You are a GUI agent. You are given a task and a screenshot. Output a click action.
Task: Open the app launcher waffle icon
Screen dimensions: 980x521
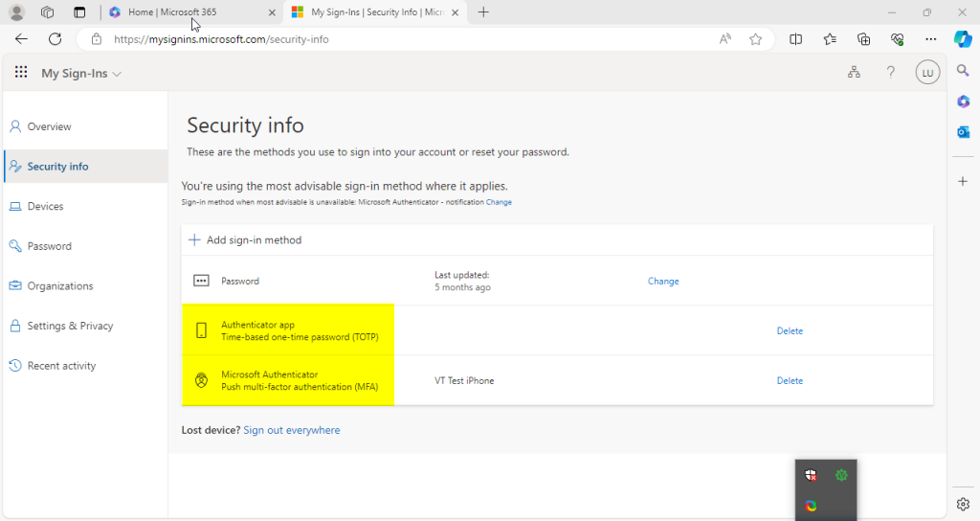tap(21, 73)
